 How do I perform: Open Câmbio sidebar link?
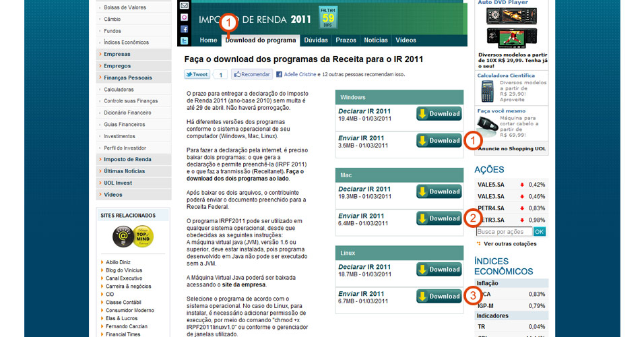click(x=112, y=20)
